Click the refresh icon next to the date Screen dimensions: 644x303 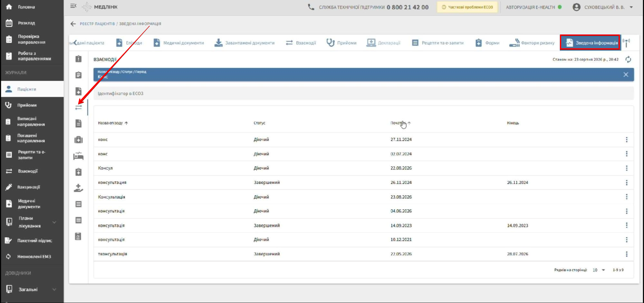tap(628, 60)
